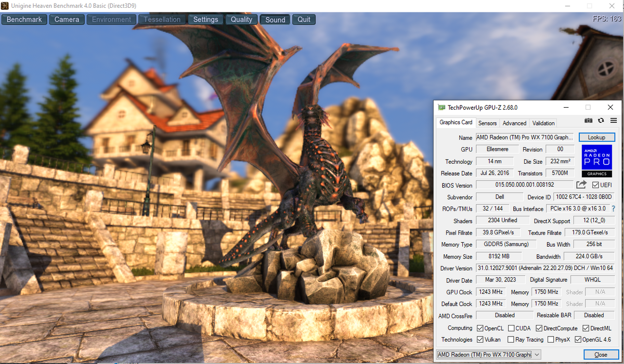Screen dimensions: 624x364
Task: Open the GPU-Z hamburger menu
Action: tap(613, 121)
